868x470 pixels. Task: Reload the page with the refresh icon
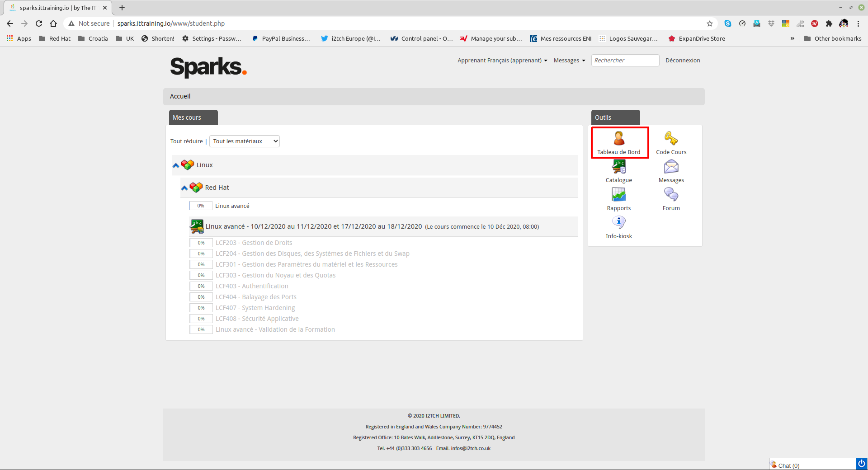point(39,23)
